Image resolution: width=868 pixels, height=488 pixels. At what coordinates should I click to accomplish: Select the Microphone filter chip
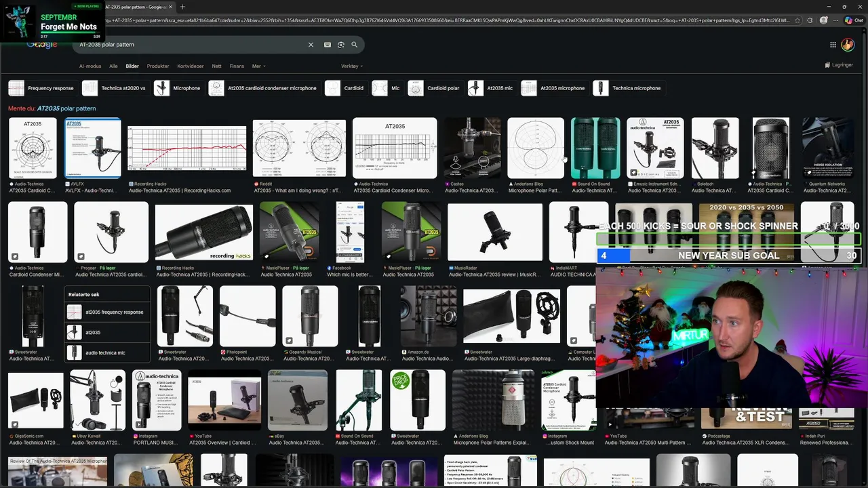pos(178,88)
